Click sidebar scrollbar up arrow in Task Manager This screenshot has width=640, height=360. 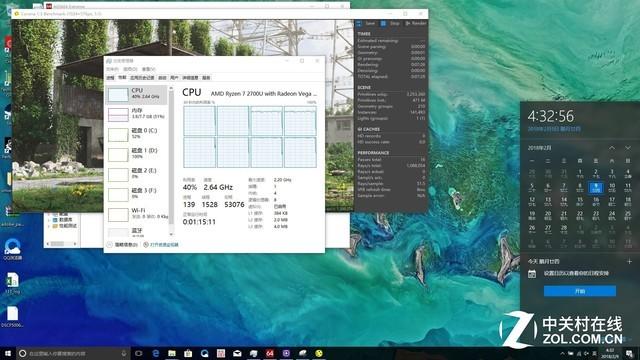pyautogui.click(x=171, y=89)
